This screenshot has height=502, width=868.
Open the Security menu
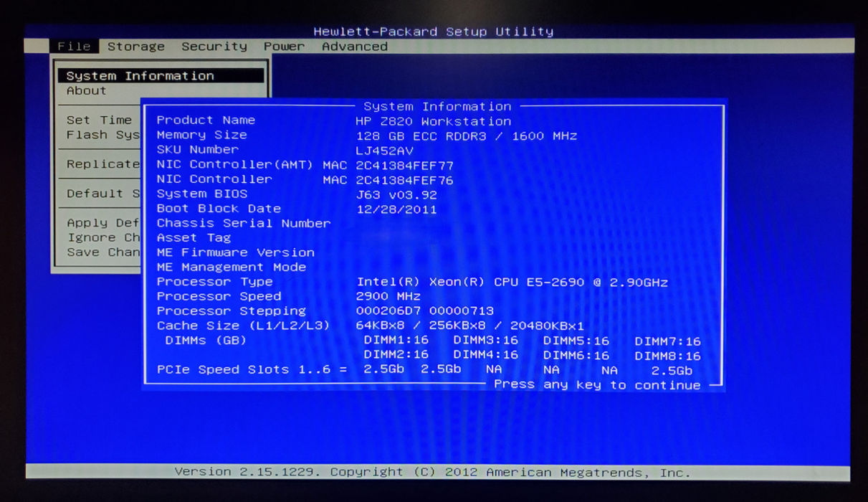tap(214, 47)
